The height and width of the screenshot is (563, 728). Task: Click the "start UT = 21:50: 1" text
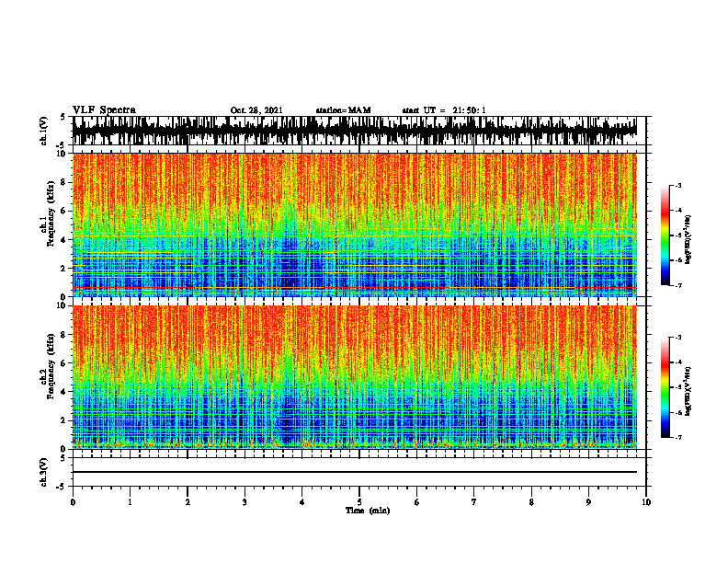[444, 110]
